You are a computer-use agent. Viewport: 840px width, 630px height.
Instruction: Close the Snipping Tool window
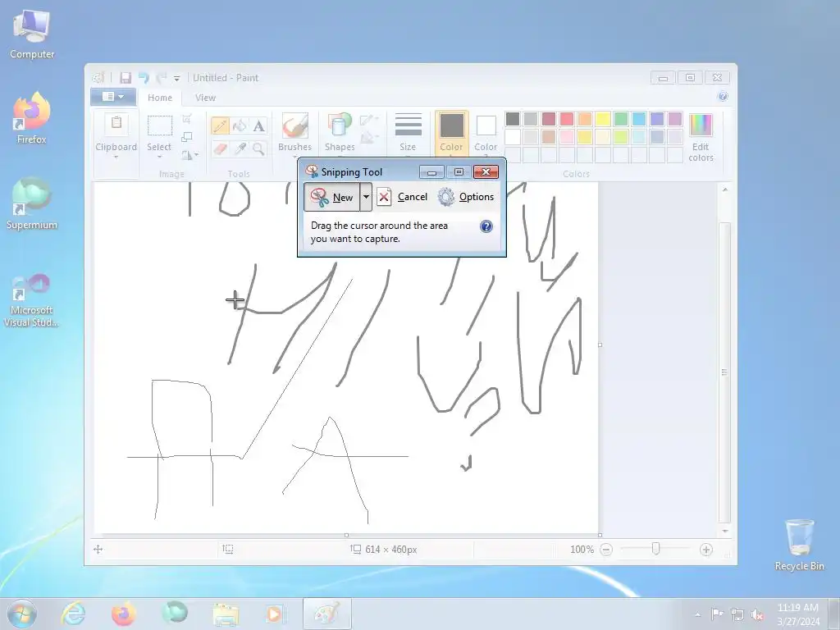[x=486, y=172]
